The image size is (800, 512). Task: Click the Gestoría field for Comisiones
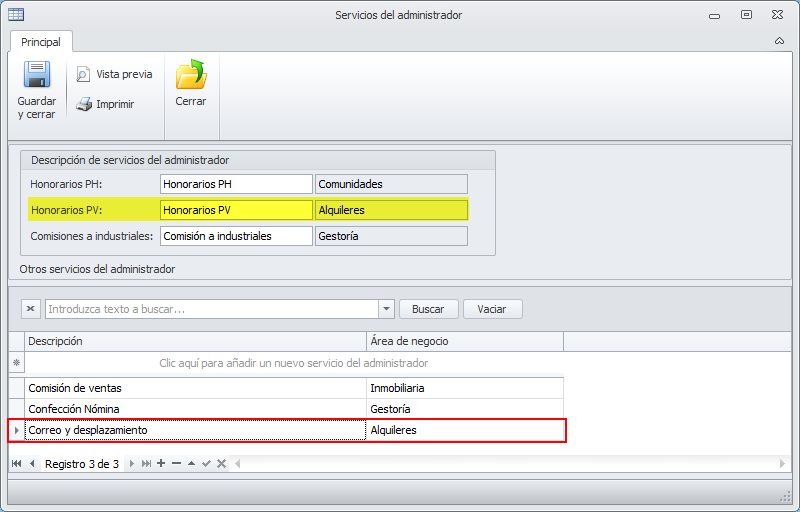click(391, 236)
